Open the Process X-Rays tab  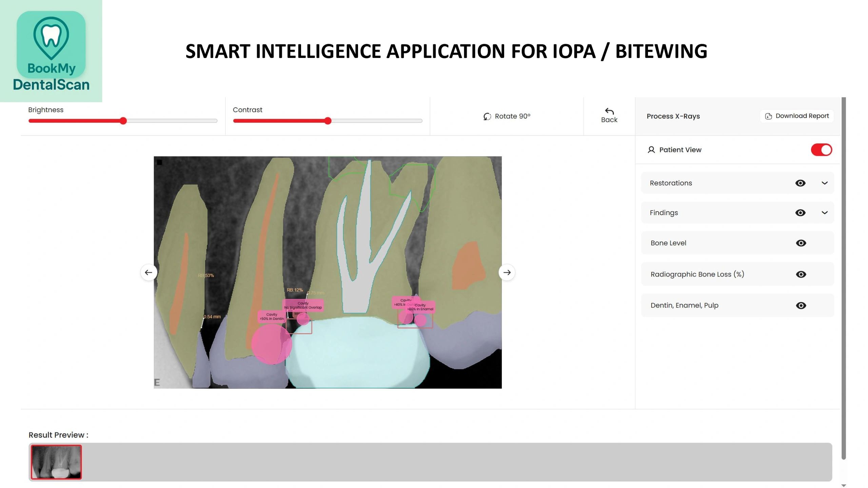tap(673, 116)
